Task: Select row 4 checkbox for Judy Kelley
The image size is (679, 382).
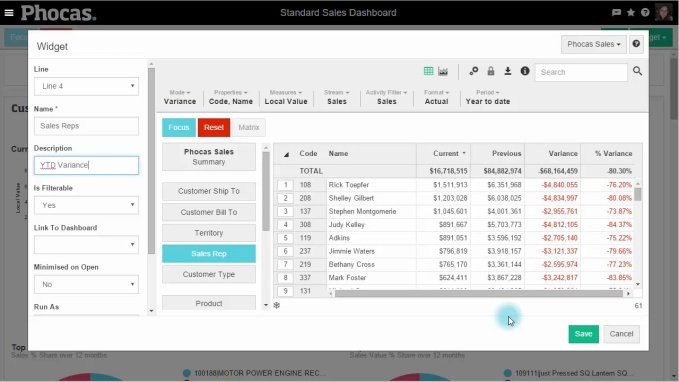Action: click(285, 225)
